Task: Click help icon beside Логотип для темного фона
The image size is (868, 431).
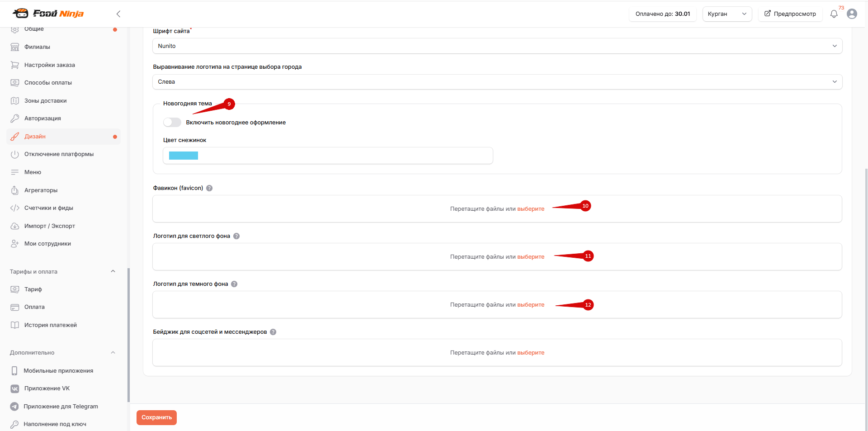Action: click(234, 284)
